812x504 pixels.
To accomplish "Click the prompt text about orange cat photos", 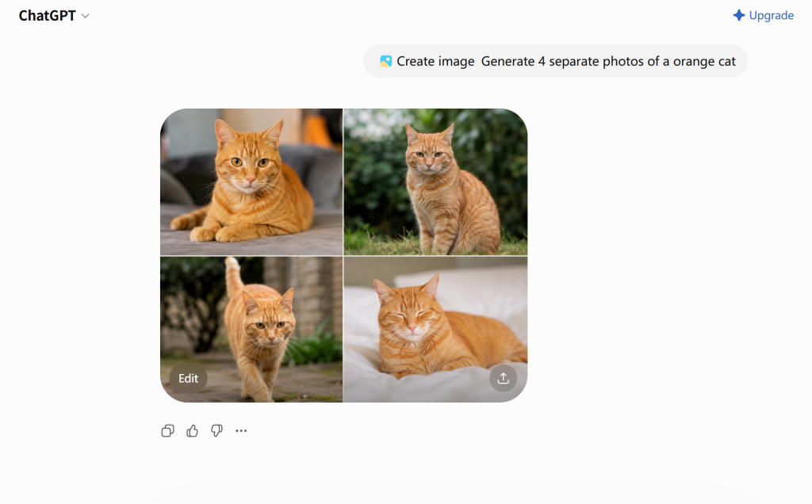I will (608, 61).
